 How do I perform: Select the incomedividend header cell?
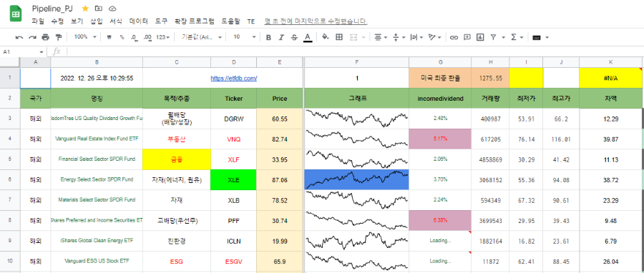click(440, 99)
